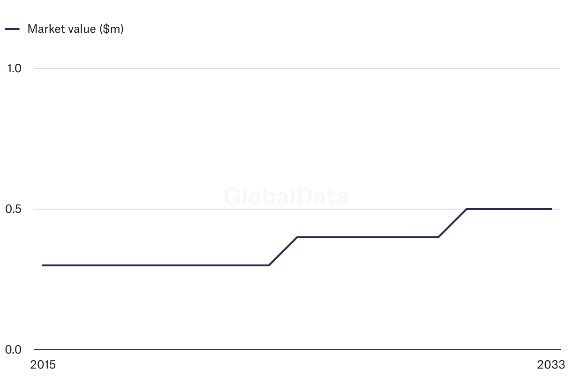Select the 0.5 y-axis label
The height and width of the screenshot is (392, 572).
coord(14,209)
